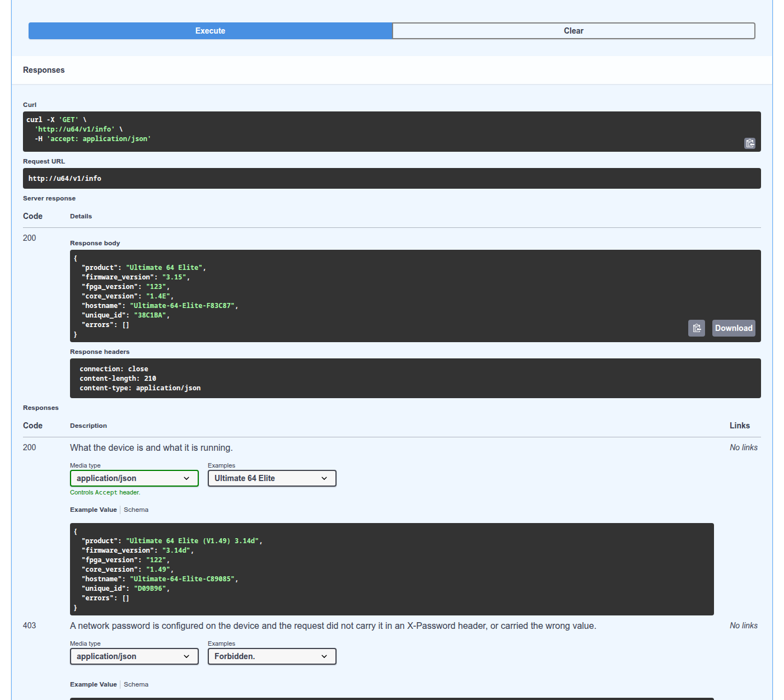Click the -H 'accept: application/json' curl line
The image size is (784, 700).
(x=93, y=139)
